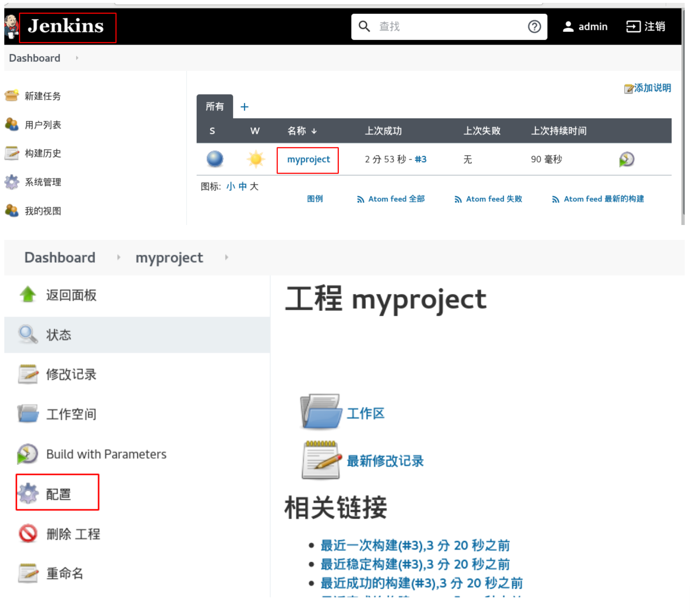Click the top Dashboard breadcrumb
Viewport: 690px width, 616px height.
[35, 58]
